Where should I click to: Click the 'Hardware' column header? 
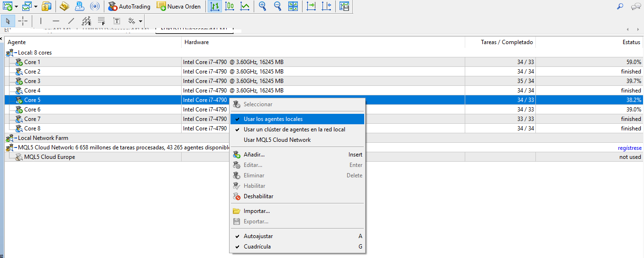pyautogui.click(x=196, y=42)
